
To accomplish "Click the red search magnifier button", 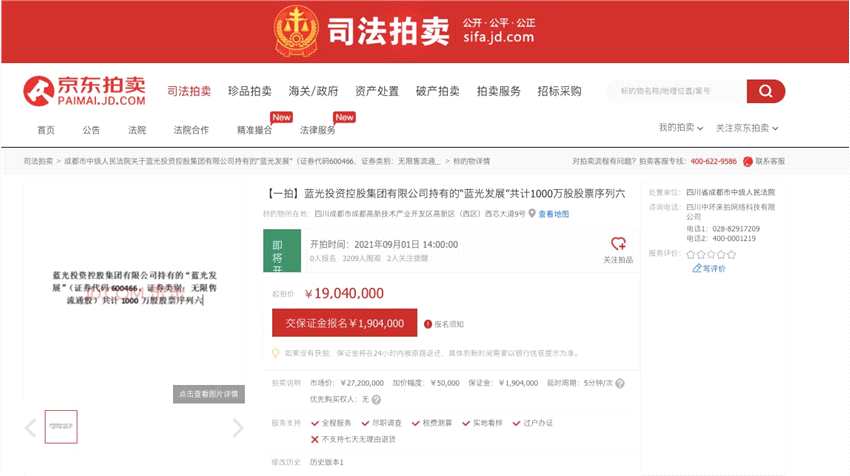I will click(765, 91).
